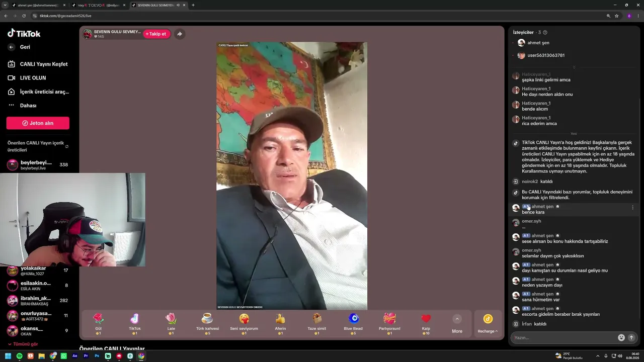Collapse the viewers list chevron

[574, 67]
